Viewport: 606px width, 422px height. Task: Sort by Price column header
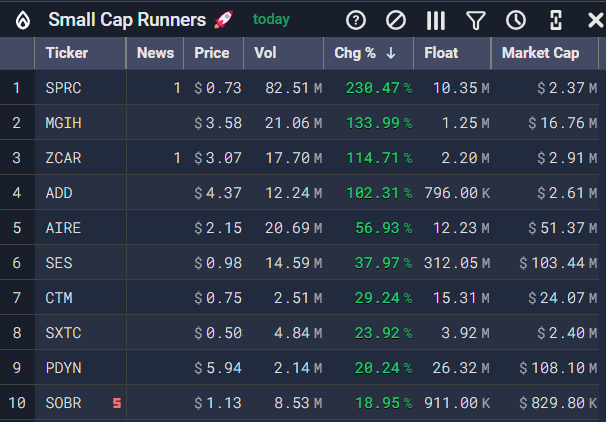coord(213,53)
